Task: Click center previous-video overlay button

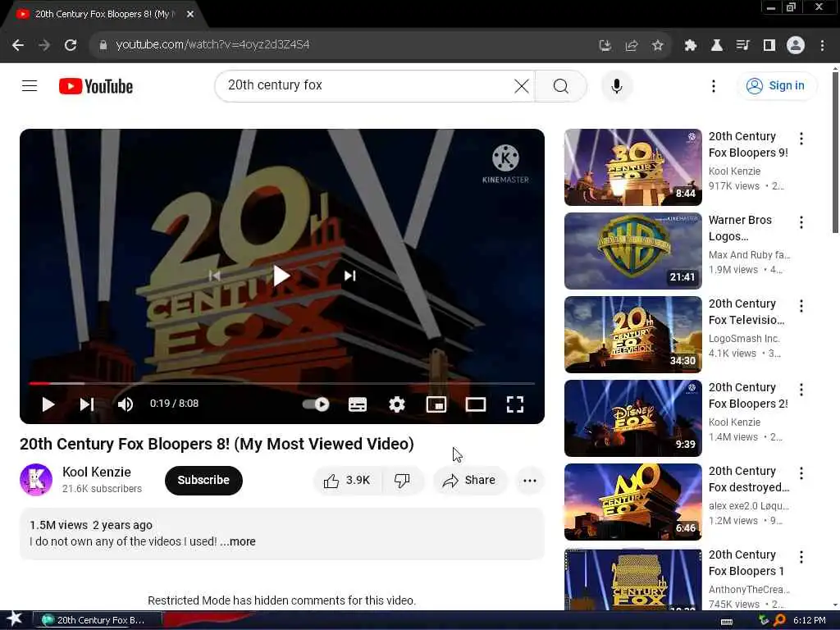Action: (214, 276)
